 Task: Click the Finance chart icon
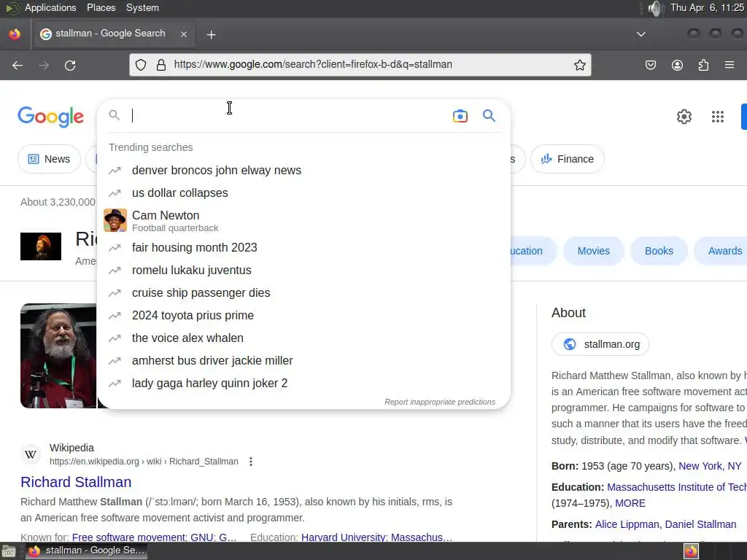[x=546, y=159]
